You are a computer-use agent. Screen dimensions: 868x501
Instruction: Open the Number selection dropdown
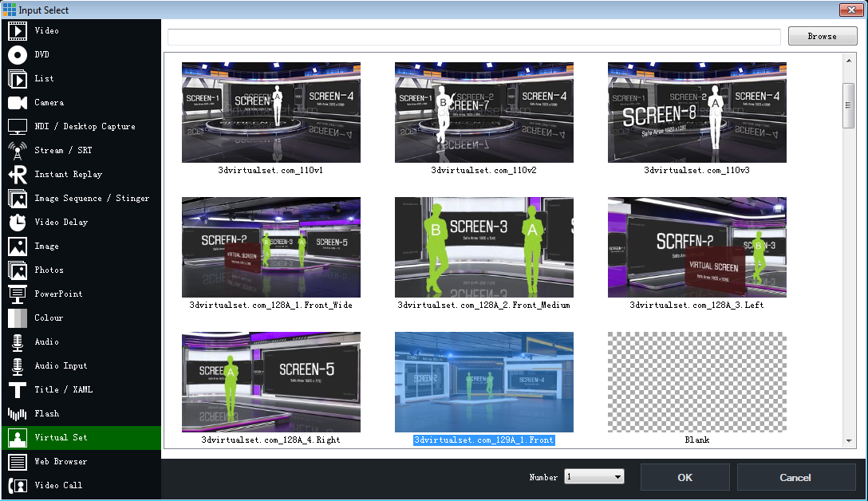(592, 476)
